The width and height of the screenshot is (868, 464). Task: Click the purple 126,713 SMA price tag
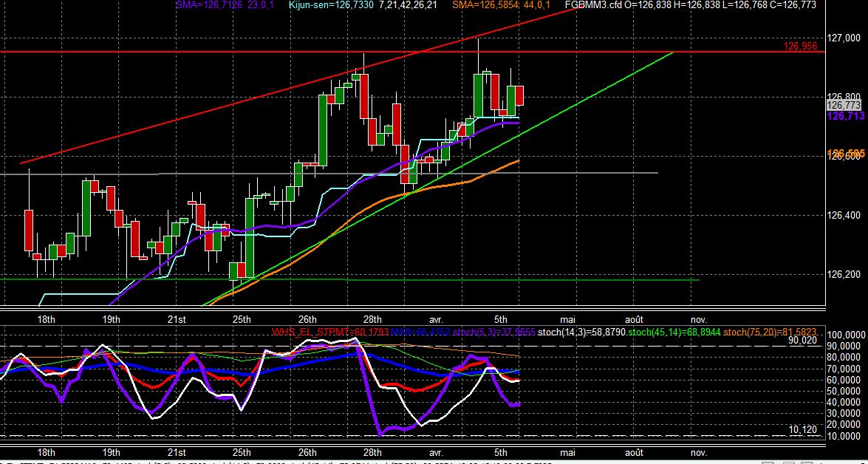click(845, 116)
